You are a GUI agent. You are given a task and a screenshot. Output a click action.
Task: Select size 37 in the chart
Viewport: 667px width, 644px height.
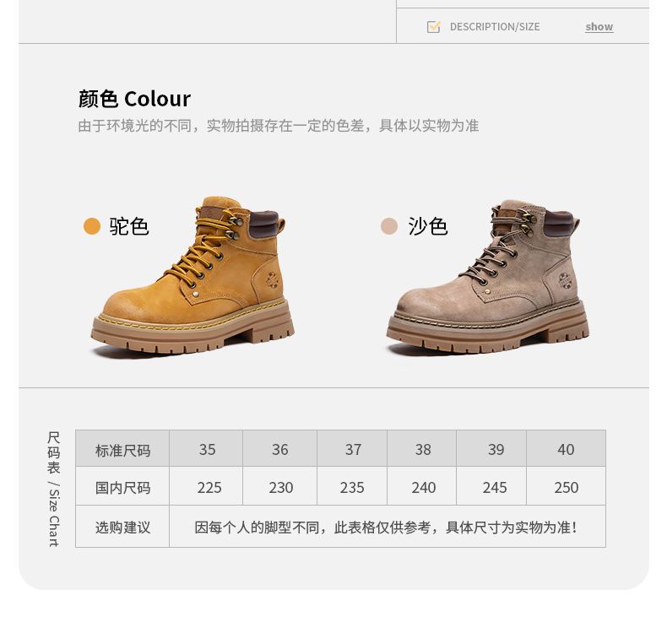click(352, 449)
